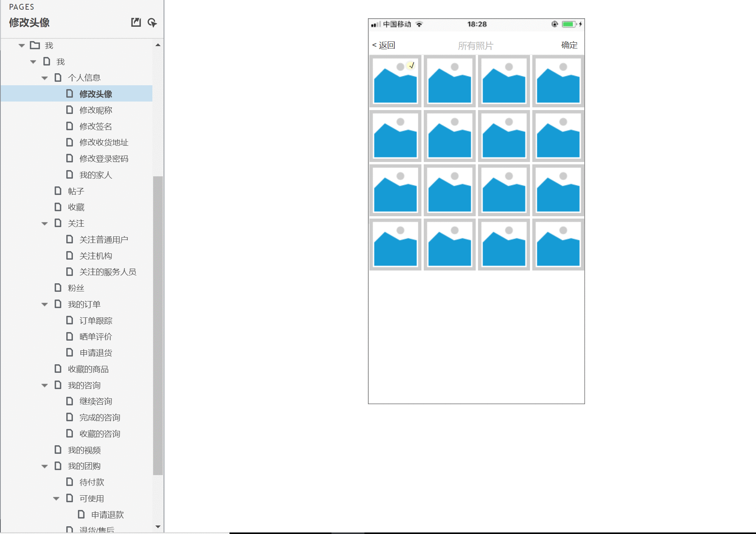The image size is (756, 534).
Task: Select the first photo in the fourth row
Action: [x=395, y=245]
